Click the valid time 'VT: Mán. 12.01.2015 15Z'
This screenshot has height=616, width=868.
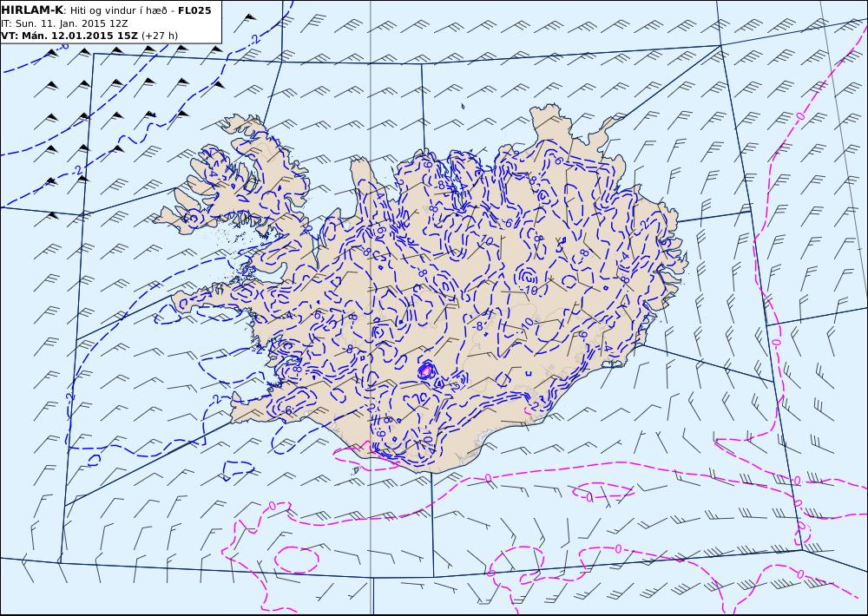coord(69,36)
